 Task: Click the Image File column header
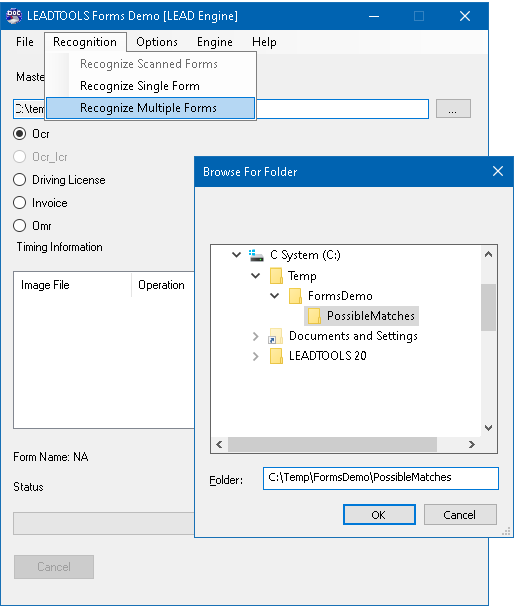(72, 285)
